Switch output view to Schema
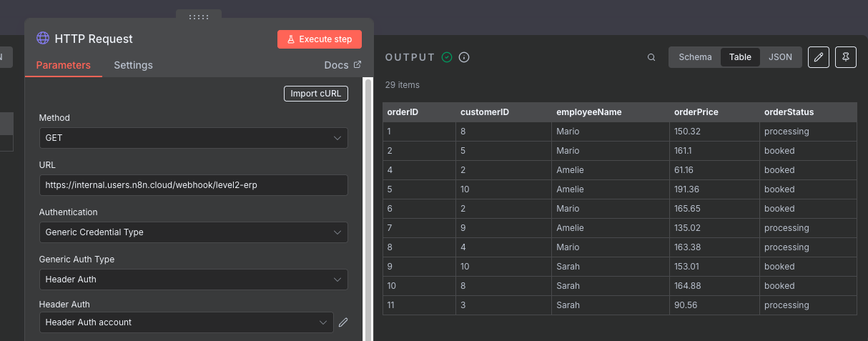Viewport: 868px width, 341px height. (x=695, y=57)
